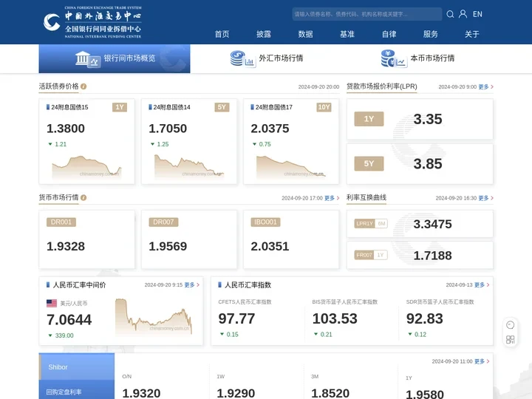Click the info icon next to 货币市场行情
This screenshot has height=399, width=532.
(83, 197)
